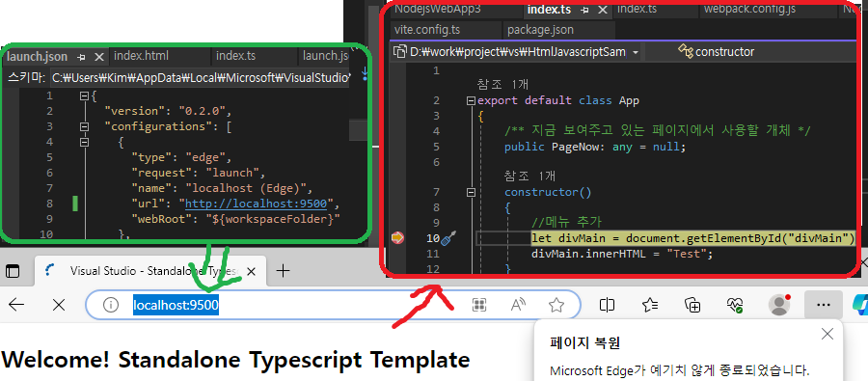Select the package.json tab
This screenshot has height=381, width=868.
pos(540,29)
